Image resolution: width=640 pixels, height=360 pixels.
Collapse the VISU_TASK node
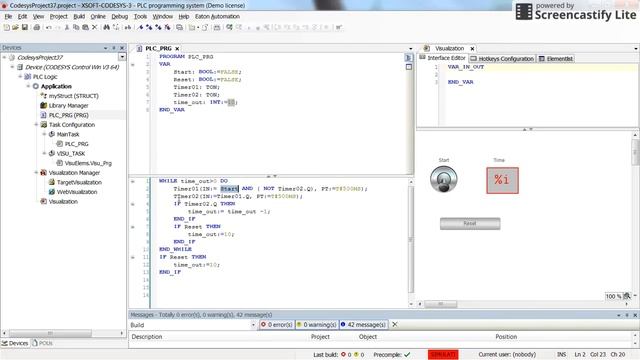coord(44,153)
